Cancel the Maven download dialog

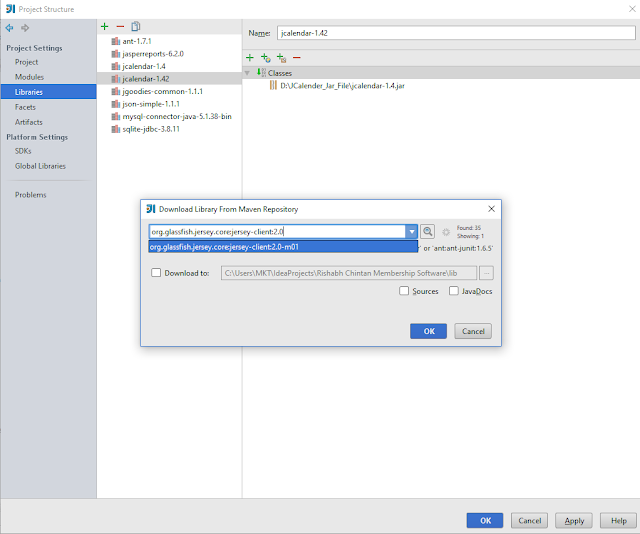tap(473, 331)
